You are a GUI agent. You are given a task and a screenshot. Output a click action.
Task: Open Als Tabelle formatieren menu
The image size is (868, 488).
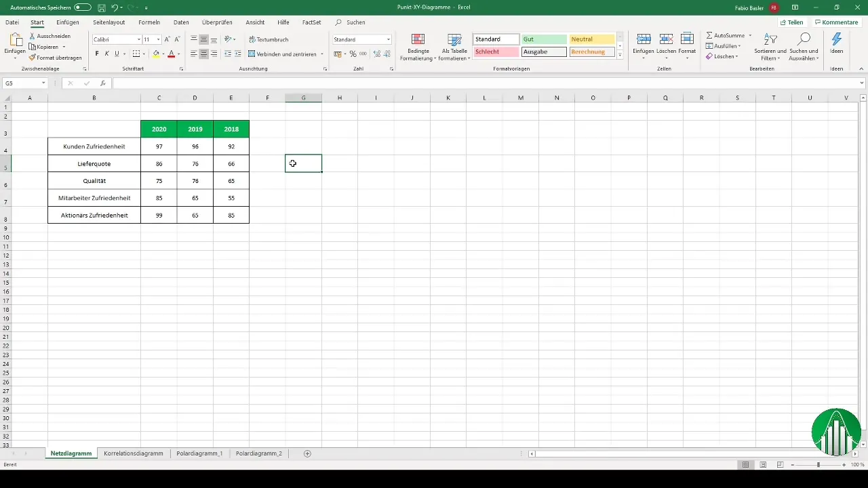454,47
